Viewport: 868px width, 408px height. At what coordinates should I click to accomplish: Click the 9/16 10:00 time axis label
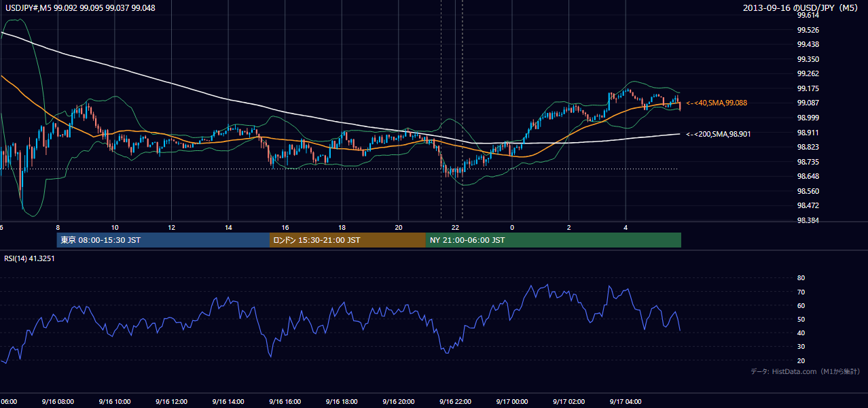pos(114,401)
